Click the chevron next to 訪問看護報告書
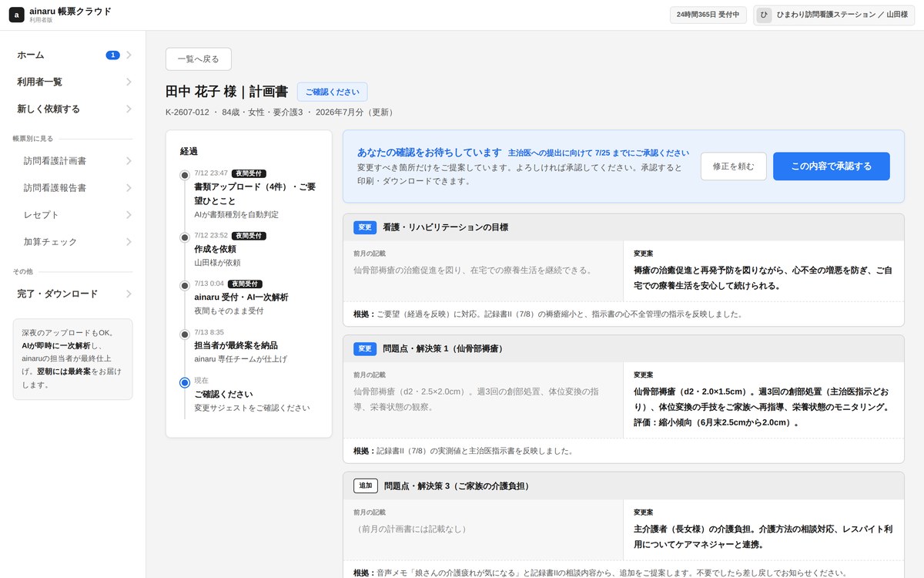924x578 pixels. (129, 188)
